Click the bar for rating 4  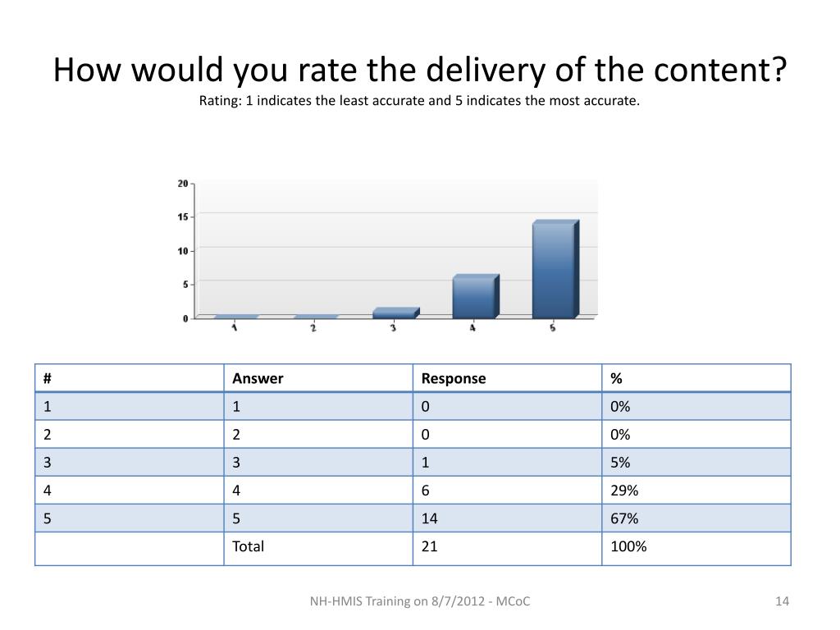(x=476, y=296)
